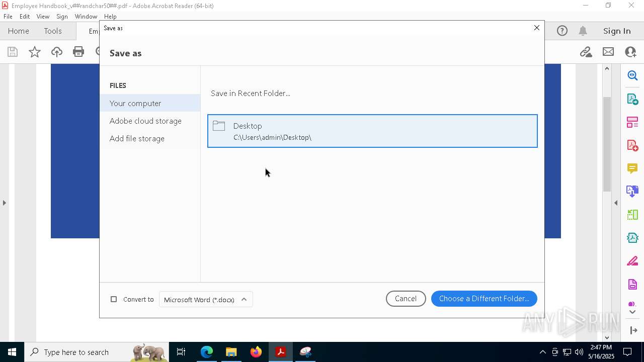
Task: Open Comment tool speech bubble icon
Action: pyautogui.click(x=632, y=168)
